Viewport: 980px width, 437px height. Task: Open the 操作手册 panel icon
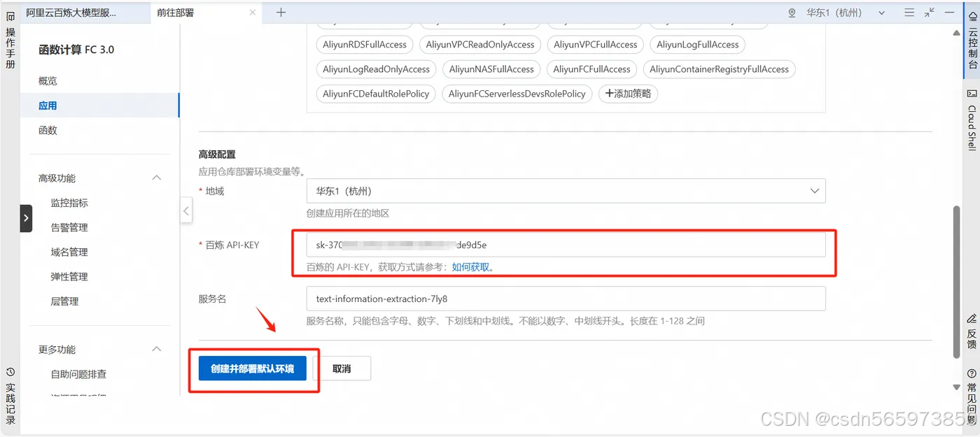click(10, 17)
